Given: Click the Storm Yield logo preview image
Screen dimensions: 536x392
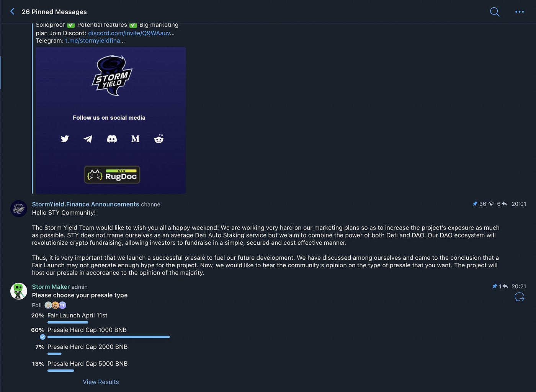Looking at the screenshot, I should pyautogui.click(x=111, y=120).
